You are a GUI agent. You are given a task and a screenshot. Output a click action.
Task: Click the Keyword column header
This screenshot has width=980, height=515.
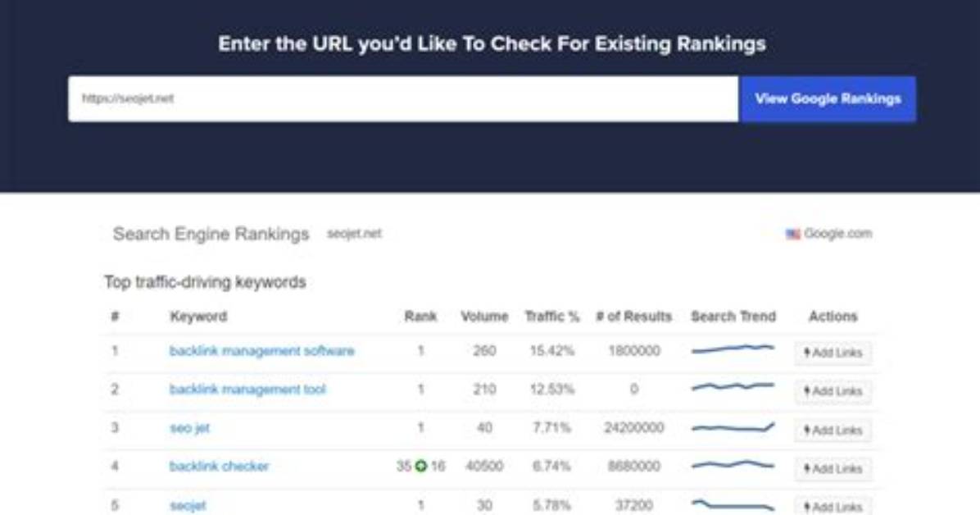coord(198,317)
